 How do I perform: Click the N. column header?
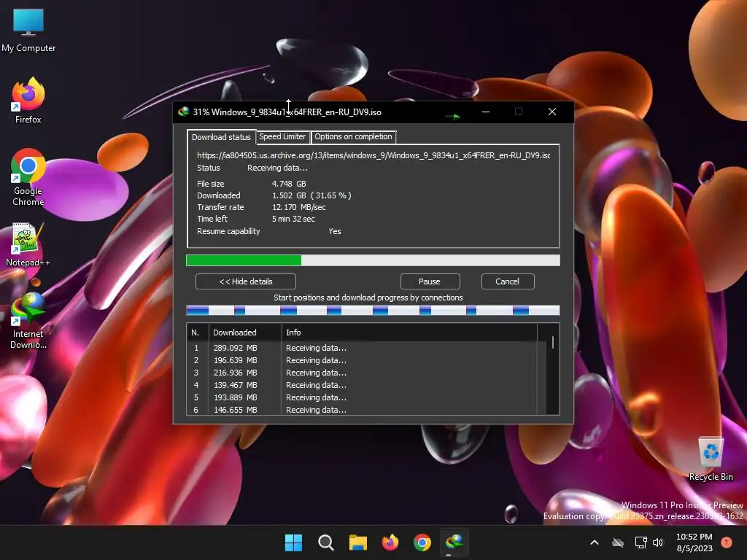click(x=198, y=332)
